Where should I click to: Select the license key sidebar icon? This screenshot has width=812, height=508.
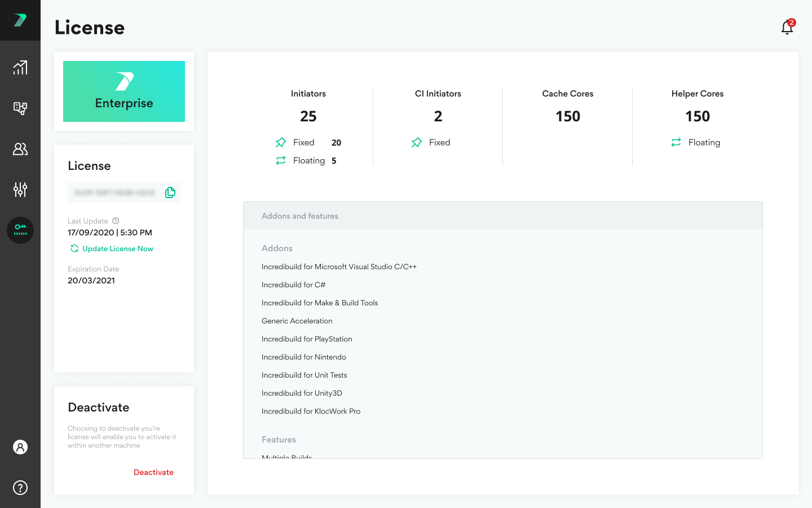[20, 230]
